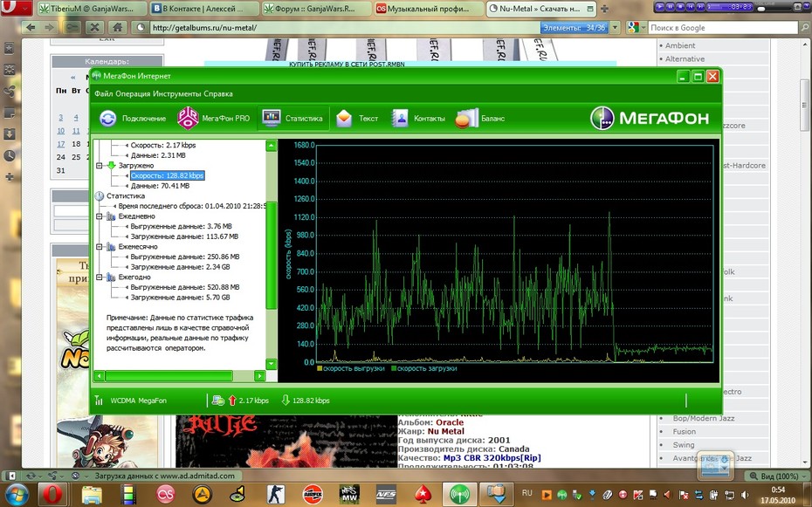Click the Counter-Strike taskbar icon
This screenshot has height=507, width=812.
(276, 495)
